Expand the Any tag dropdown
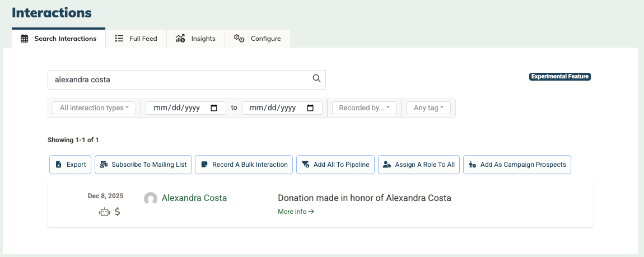This screenshot has height=257, width=644. point(428,108)
